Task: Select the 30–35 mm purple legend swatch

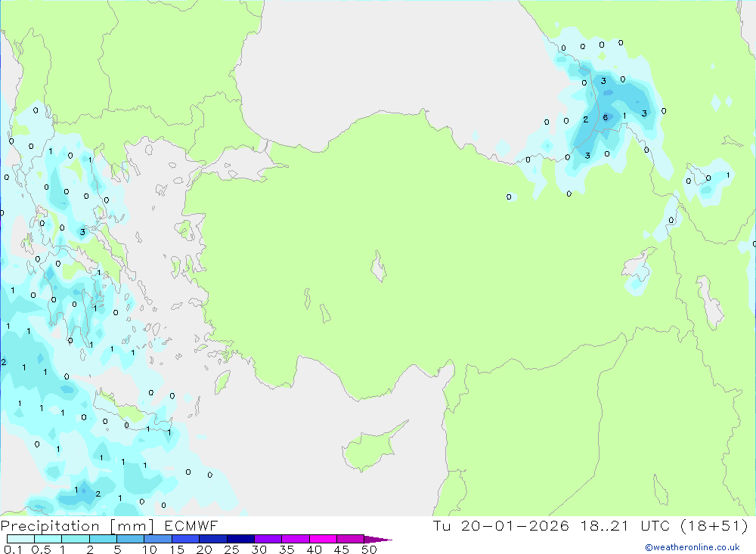Action: pos(268,539)
